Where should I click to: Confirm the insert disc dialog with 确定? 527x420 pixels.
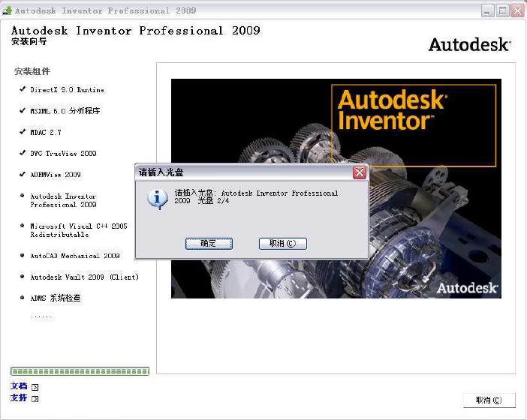pyautogui.click(x=209, y=244)
